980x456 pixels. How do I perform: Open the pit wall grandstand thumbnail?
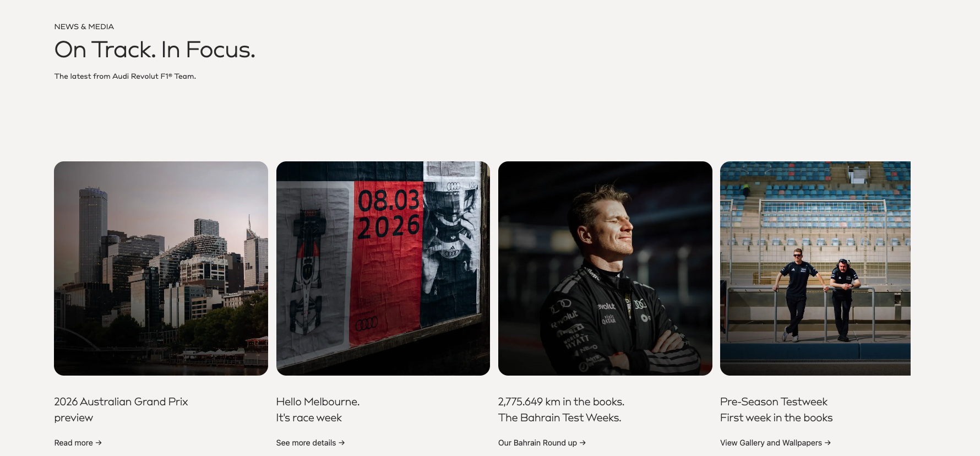[815, 268]
